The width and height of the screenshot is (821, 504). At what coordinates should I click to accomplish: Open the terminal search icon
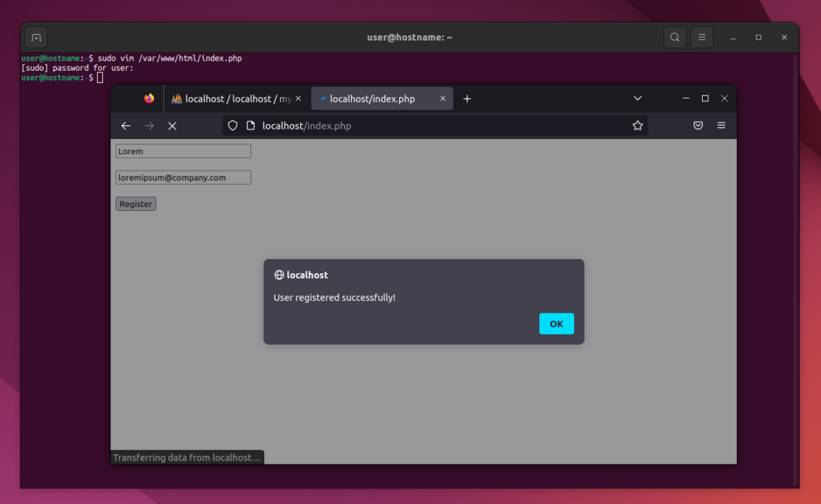coord(674,38)
